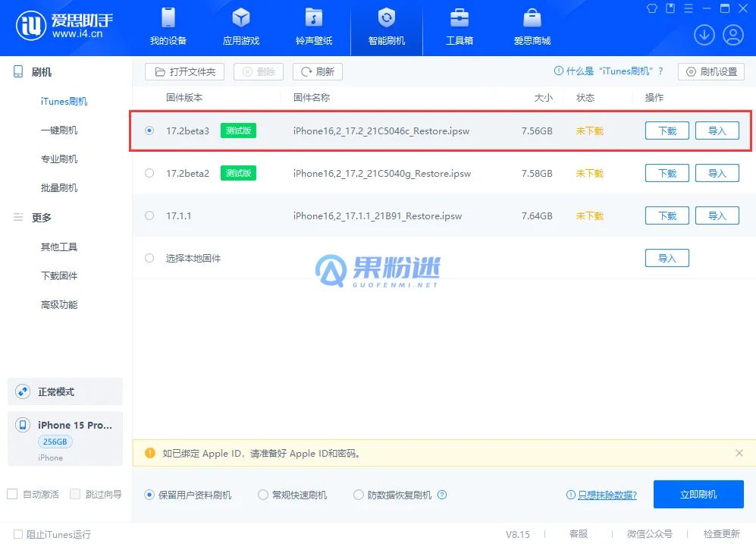Click the 正常模式 mode icon
756x544 pixels.
click(x=22, y=391)
